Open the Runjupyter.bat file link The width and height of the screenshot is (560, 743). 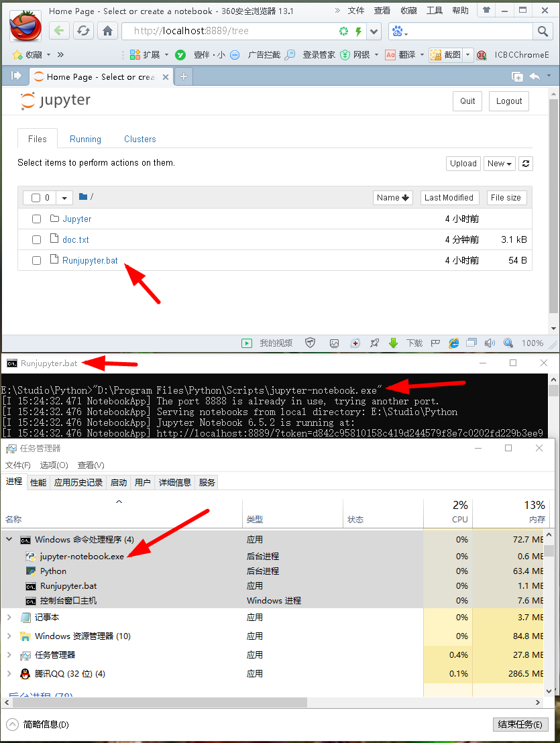pyautogui.click(x=90, y=261)
